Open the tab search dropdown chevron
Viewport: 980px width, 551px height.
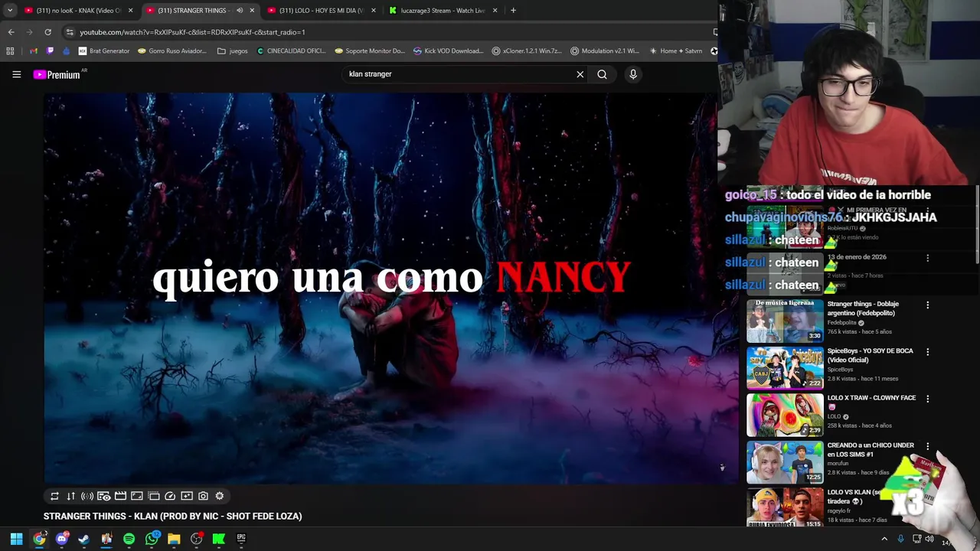coord(10,11)
